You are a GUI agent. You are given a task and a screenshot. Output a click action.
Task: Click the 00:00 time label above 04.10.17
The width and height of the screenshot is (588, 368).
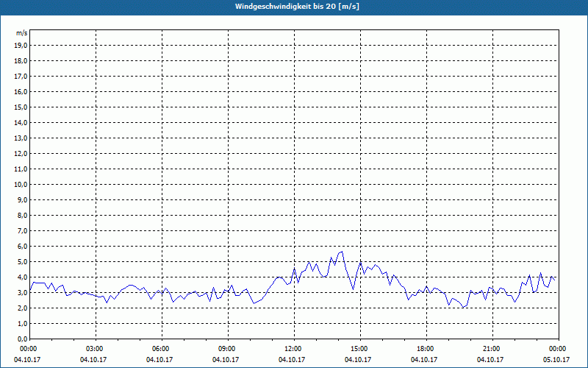27,349
